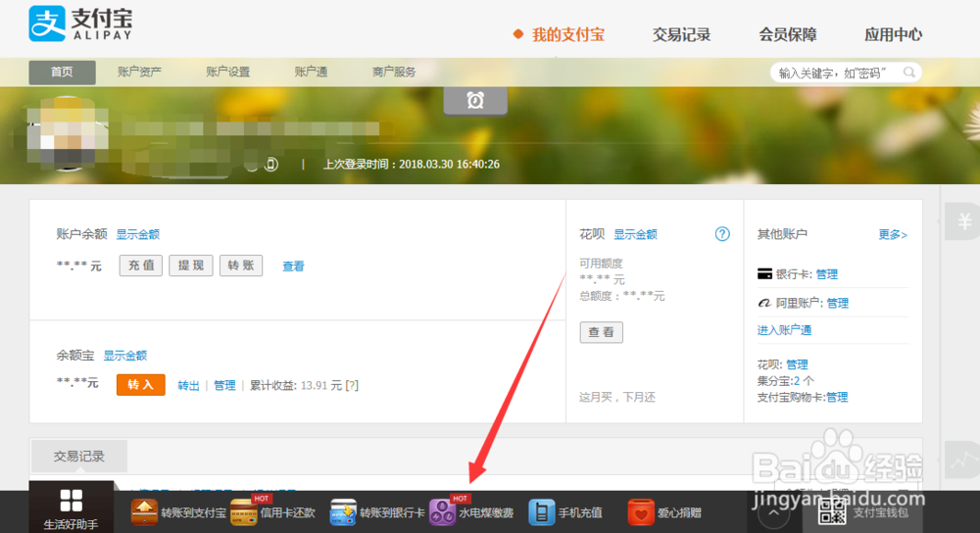The image size is (980, 533).
Task: Click the yen sidebar icon
Action: tap(964, 221)
